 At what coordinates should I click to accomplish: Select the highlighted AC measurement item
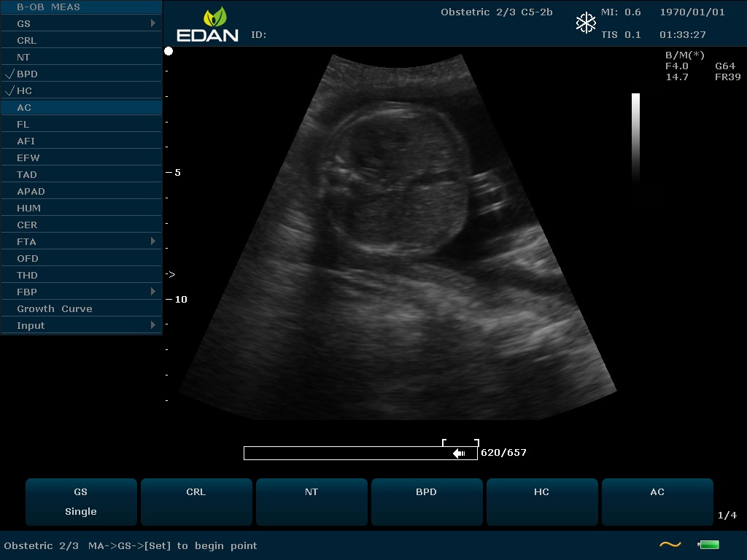24,107
